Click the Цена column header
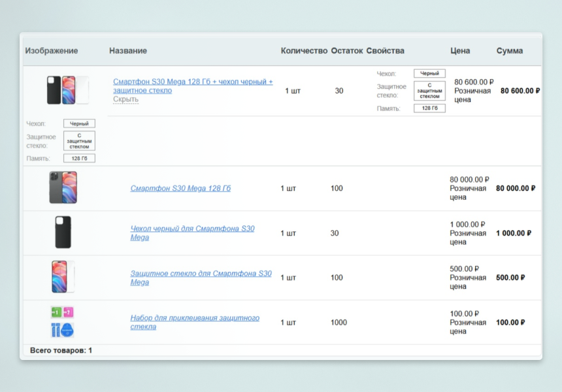This screenshot has width=562, height=392. point(460,51)
